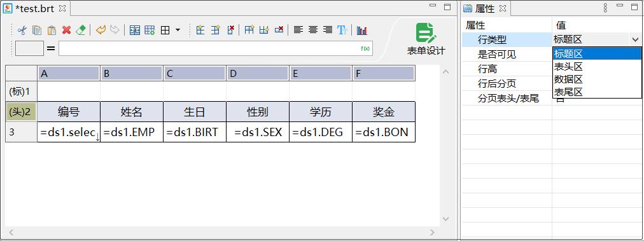
Task: Select the 是否可见 property row
Action: [507, 54]
